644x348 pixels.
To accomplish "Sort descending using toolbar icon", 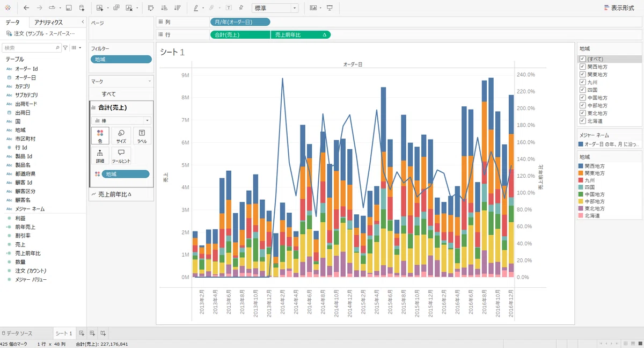I will [178, 8].
